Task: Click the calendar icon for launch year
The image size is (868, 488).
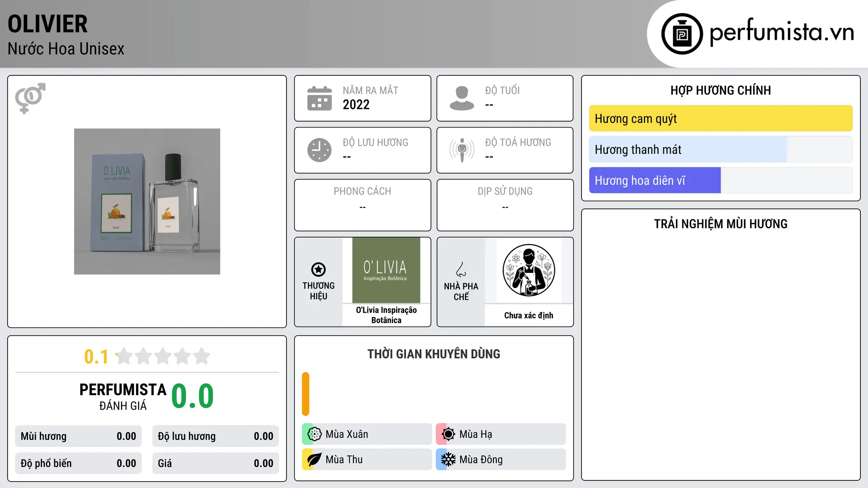Action: click(320, 98)
